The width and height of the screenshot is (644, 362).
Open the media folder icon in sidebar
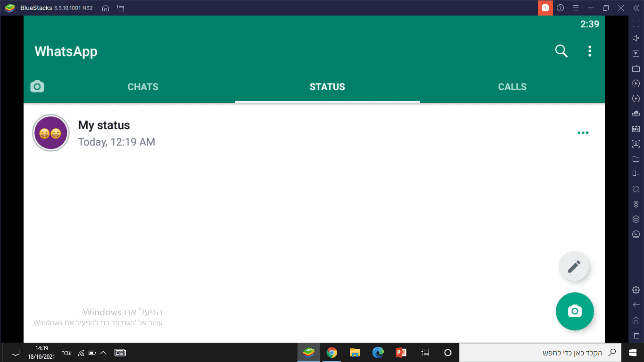point(636,159)
